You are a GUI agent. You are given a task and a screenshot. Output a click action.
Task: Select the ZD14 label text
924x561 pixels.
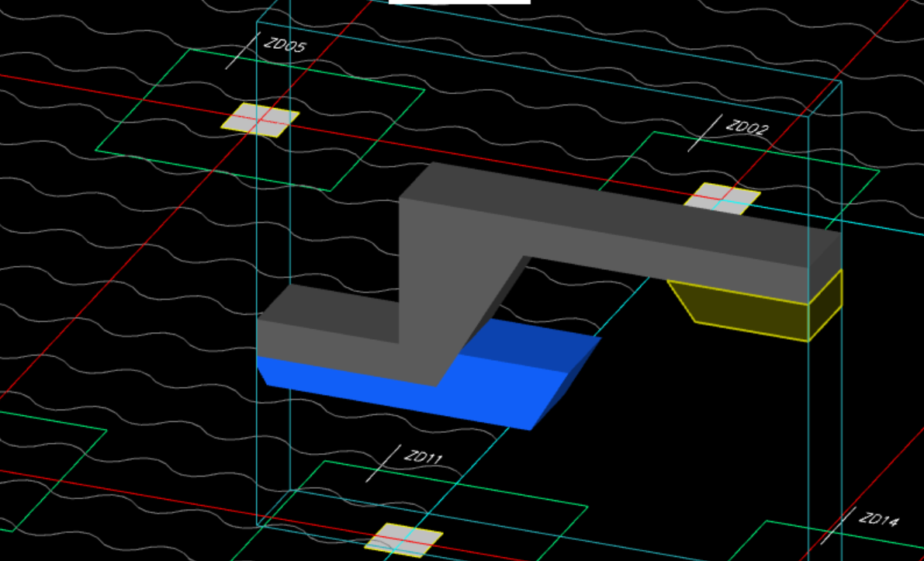(879, 519)
